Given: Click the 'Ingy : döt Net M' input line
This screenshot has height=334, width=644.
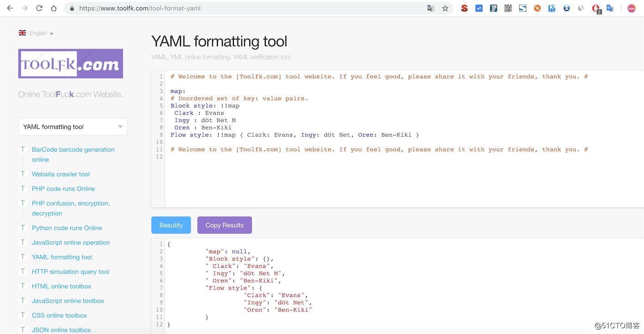Looking at the screenshot, I should [205, 120].
